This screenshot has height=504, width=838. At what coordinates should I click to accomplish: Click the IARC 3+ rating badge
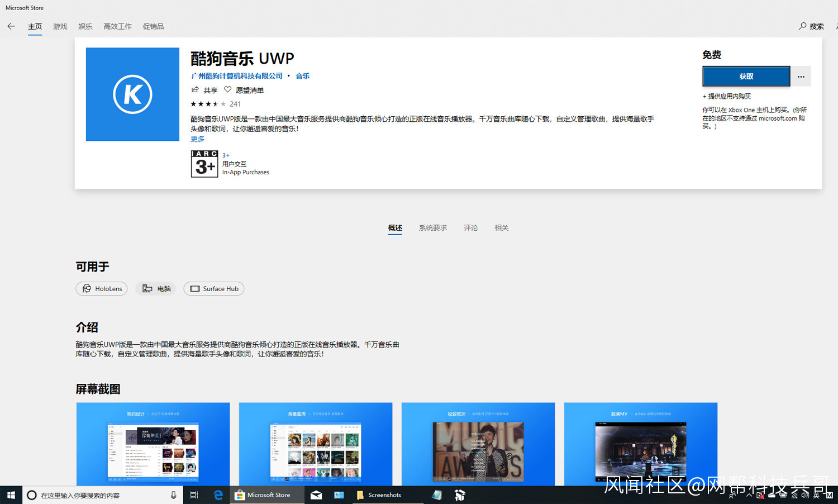click(x=204, y=164)
